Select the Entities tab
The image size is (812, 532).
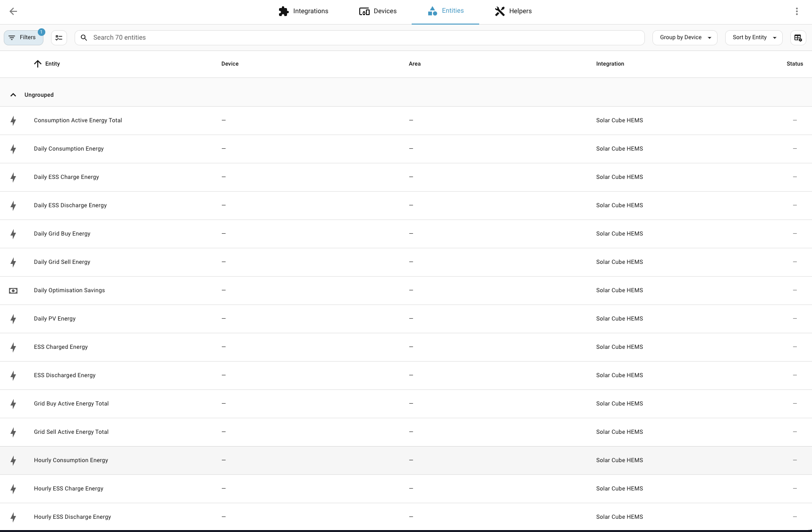445,11
